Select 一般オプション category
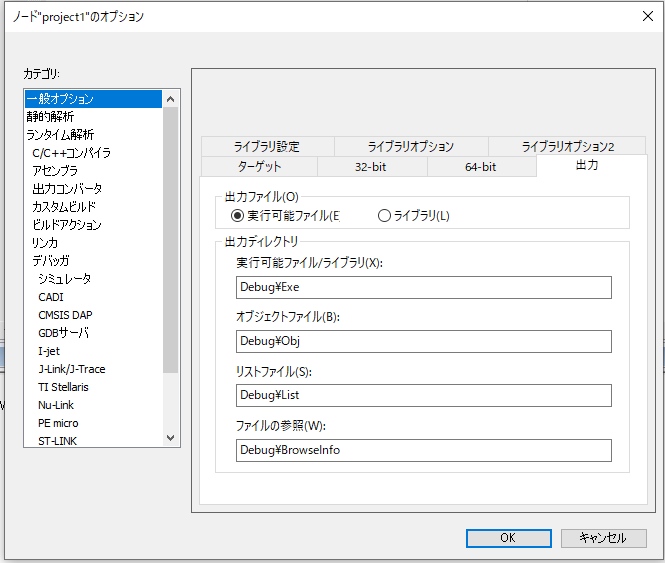Screen dimensions: 665x563 coord(93,99)
